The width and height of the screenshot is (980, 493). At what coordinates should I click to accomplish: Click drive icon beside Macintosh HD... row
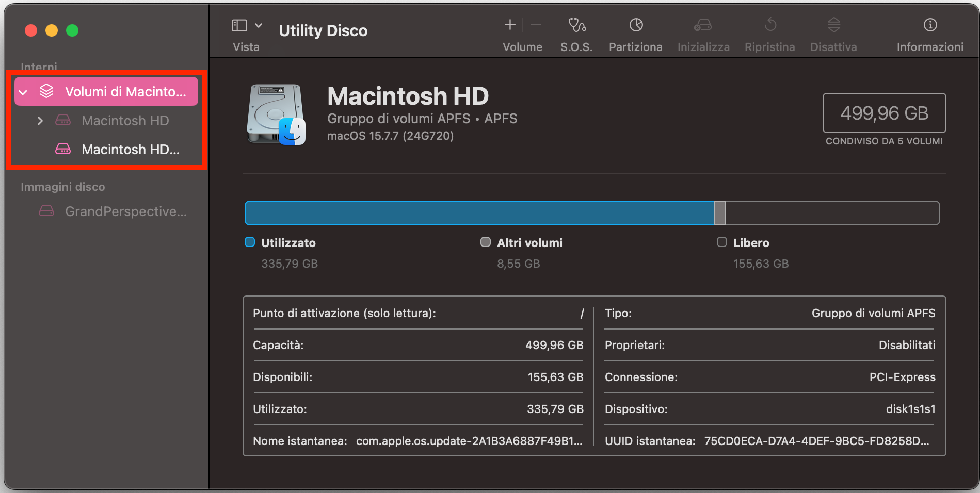(x=63, y=149)
